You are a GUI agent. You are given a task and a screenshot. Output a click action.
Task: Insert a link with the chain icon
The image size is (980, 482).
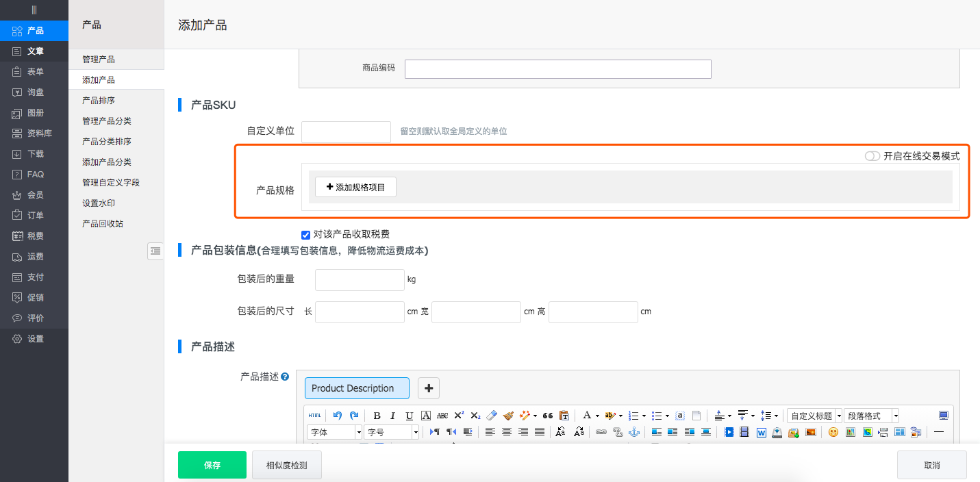[x=601, y=432]
